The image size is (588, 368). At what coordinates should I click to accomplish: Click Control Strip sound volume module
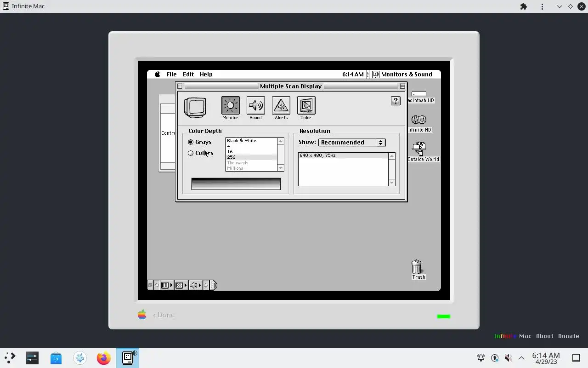pyautogui.click(x=195, y=285)
